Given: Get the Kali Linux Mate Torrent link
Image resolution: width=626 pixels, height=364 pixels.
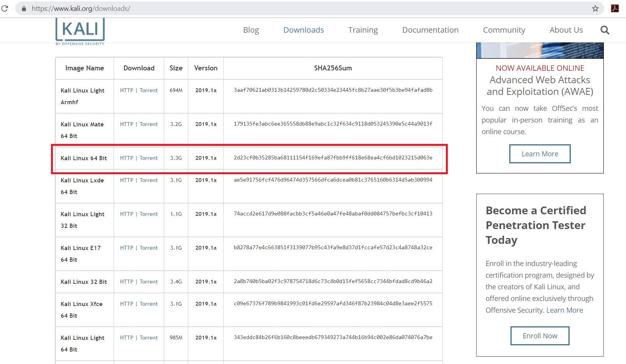Looking at the screenshot, I should tap(149, 124).
